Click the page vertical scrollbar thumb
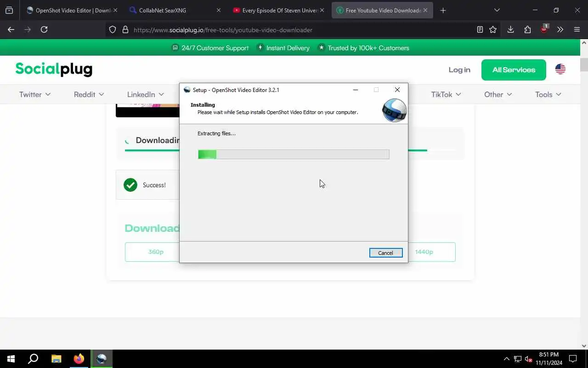 [584, 64]
